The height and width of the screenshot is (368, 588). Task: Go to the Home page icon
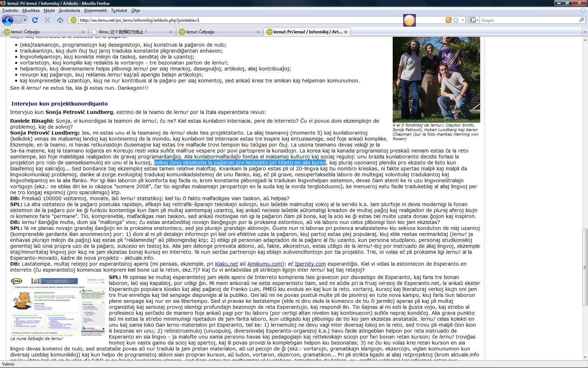[x=60, y=20]
